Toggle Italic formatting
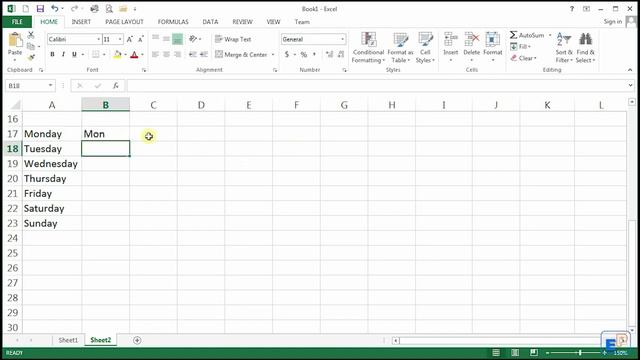The image size is (640, 360). (x=63, y=54)
